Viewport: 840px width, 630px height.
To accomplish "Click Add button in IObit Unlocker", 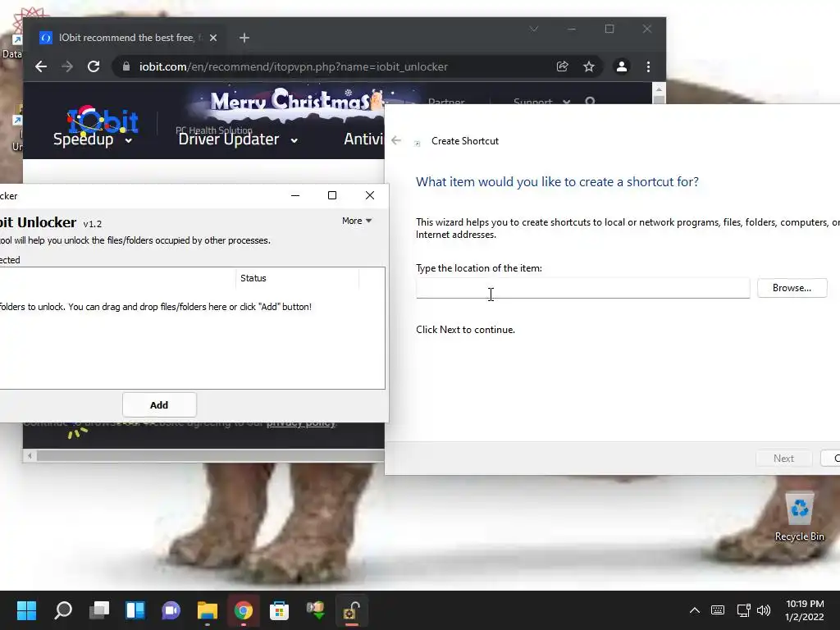I will point(159,405).
